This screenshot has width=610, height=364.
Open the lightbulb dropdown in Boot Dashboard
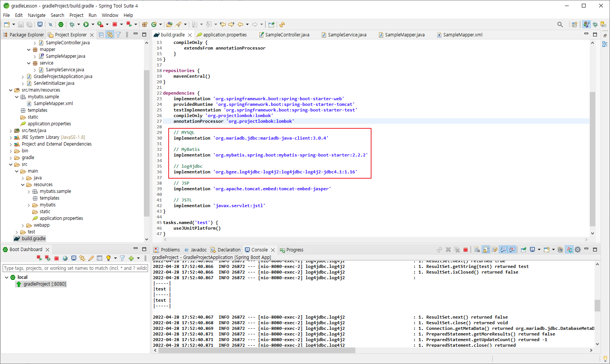click(x=115, y=258)
